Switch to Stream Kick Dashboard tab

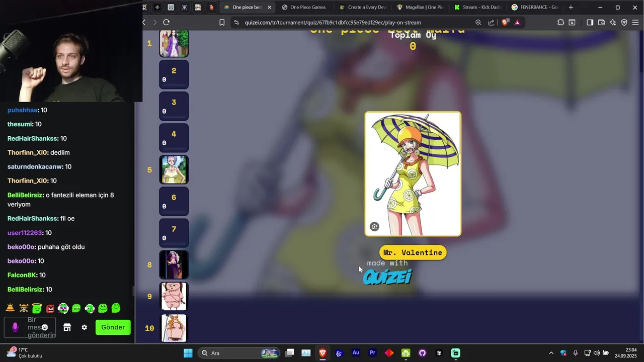click(478, 8)
